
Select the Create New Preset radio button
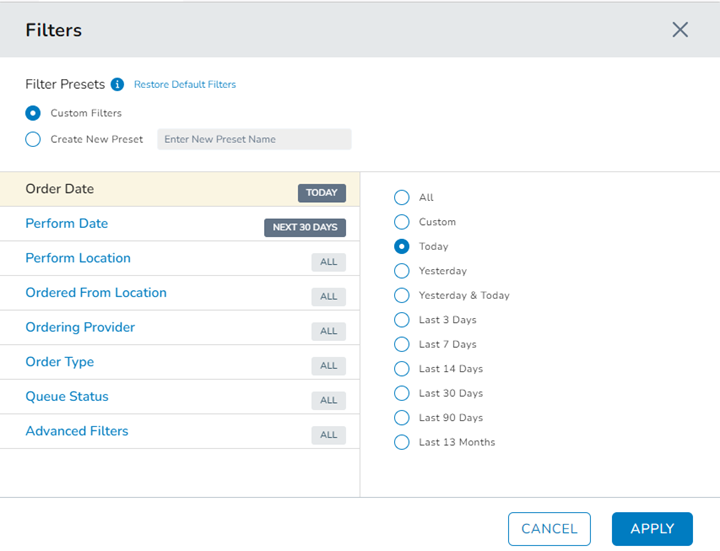click(x=33, y=139)
